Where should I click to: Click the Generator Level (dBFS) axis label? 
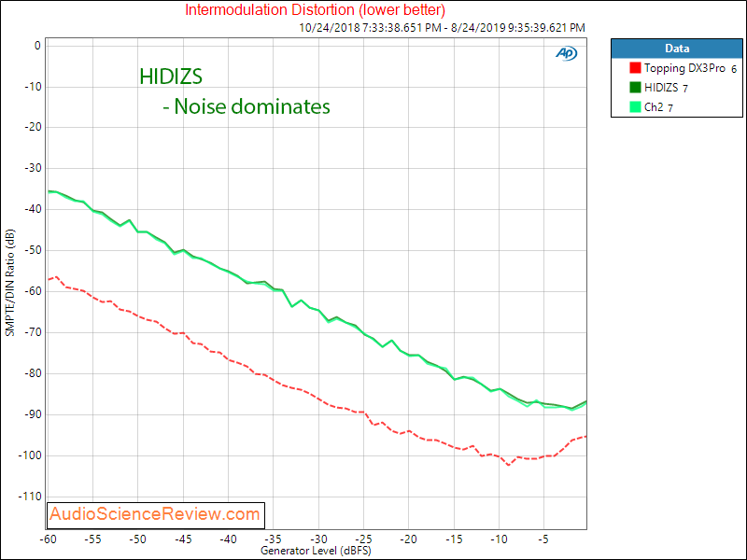click(x=316, y=551)
